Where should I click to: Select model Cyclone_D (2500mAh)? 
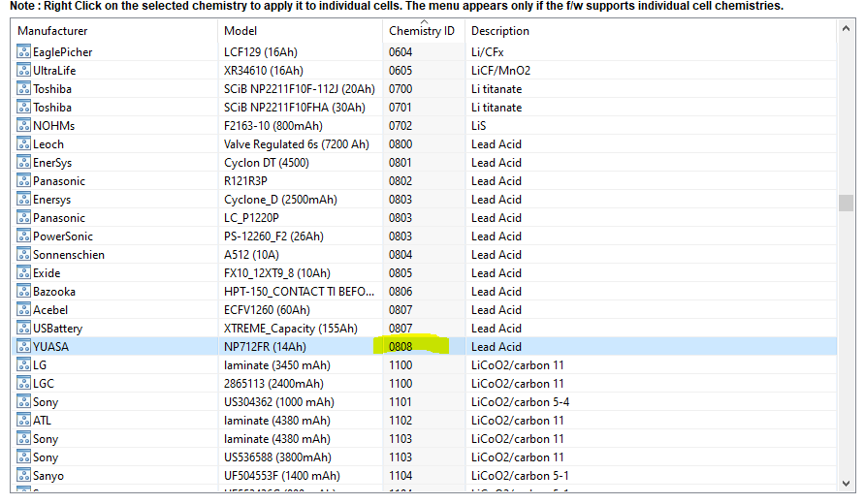280,200
